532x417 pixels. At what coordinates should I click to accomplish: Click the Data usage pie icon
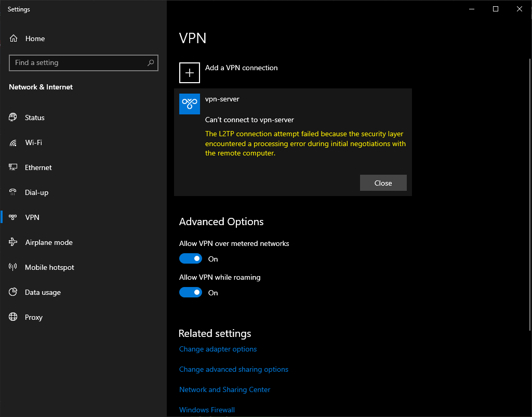point(13,292)
